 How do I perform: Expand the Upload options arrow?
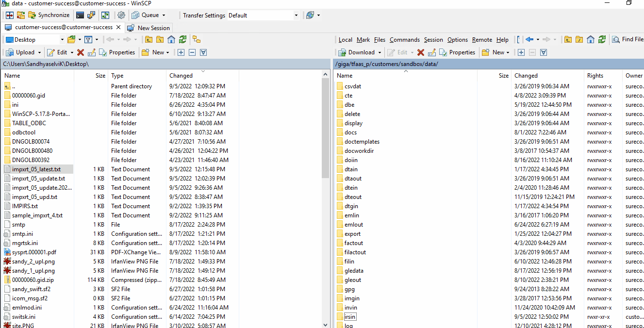pyautogui.click(x=39, y=52)
